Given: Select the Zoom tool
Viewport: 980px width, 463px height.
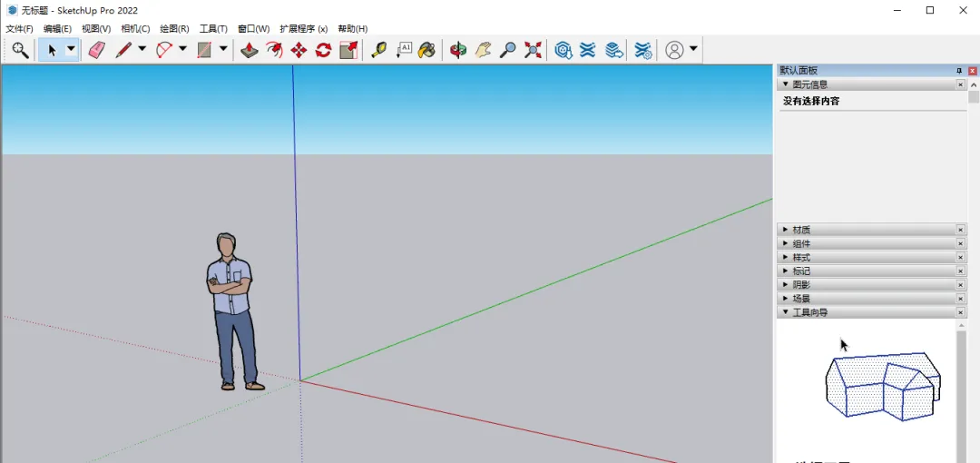Looking at the screenshot, I should click(507, 50).
